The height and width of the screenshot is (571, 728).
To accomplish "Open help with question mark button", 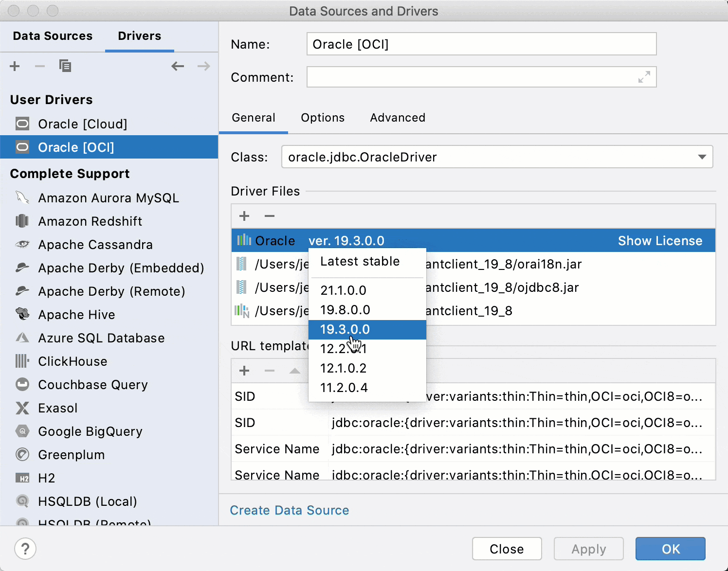I will [x=25, y=549].
